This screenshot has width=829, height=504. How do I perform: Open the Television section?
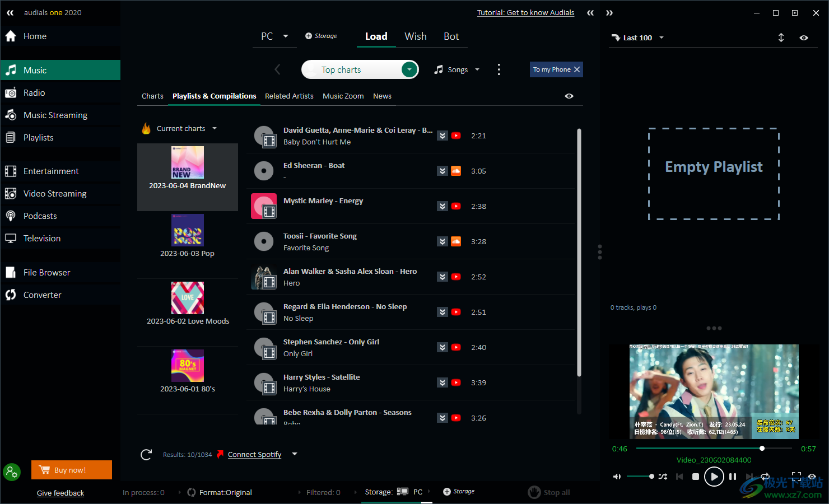coord(60,239)
